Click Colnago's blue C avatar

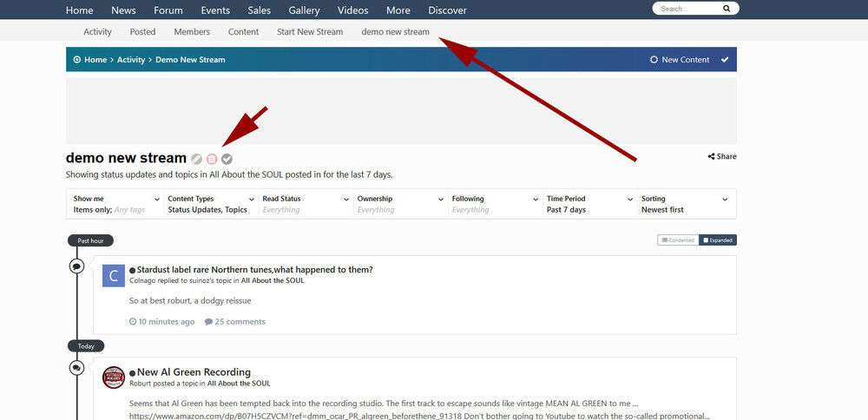(114, 276)
